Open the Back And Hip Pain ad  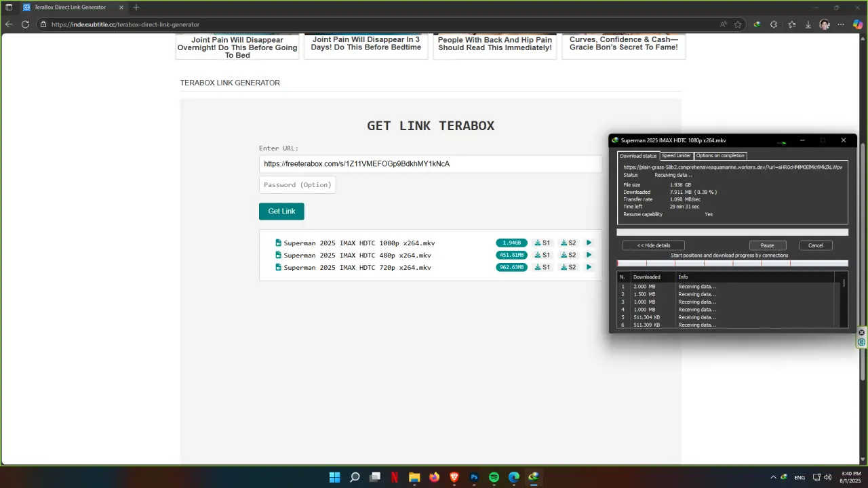coord(495,46)
